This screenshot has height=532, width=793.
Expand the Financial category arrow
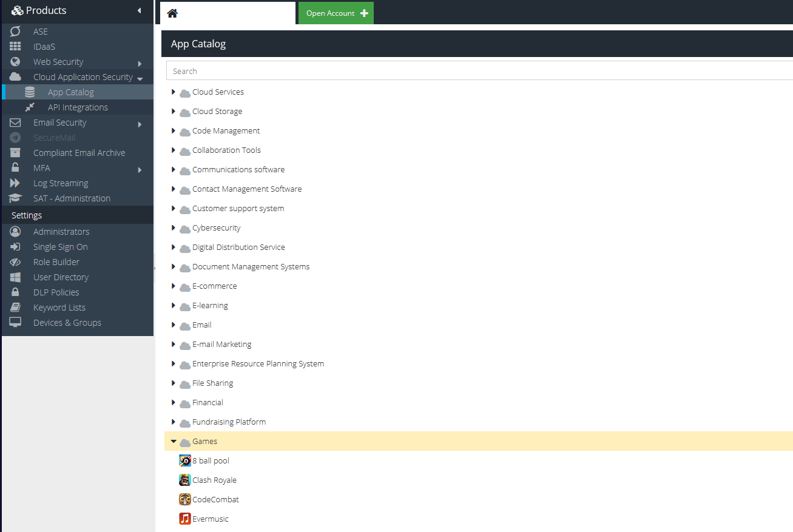pyautogui.click(x=174, y=402)
